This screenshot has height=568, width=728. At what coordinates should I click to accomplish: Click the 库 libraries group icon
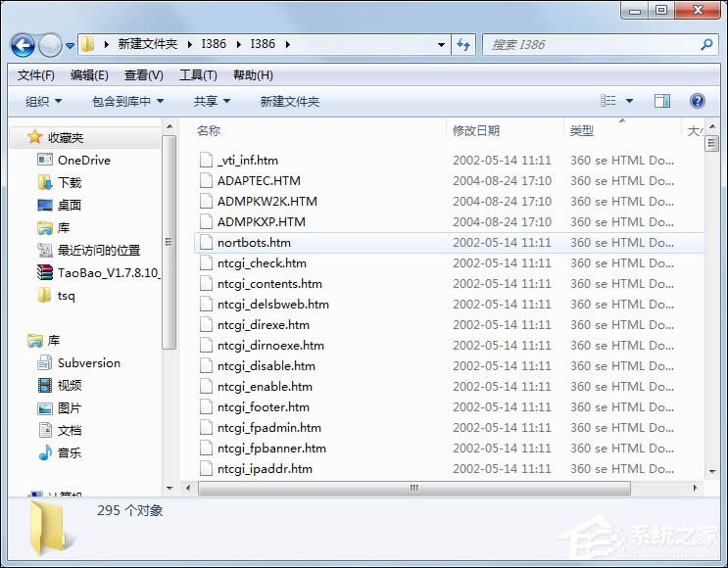click(35, 341)
